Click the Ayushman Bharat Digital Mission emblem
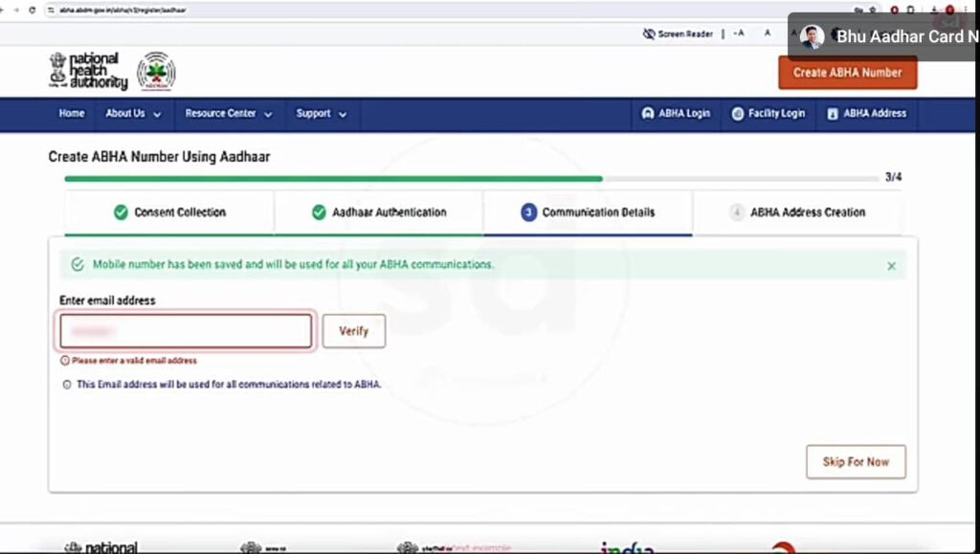 (x=156, y=71)
